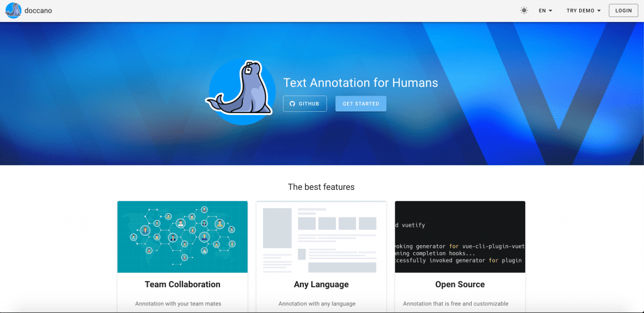
Task: Click the Any Language card image
Action: [321, 237]
